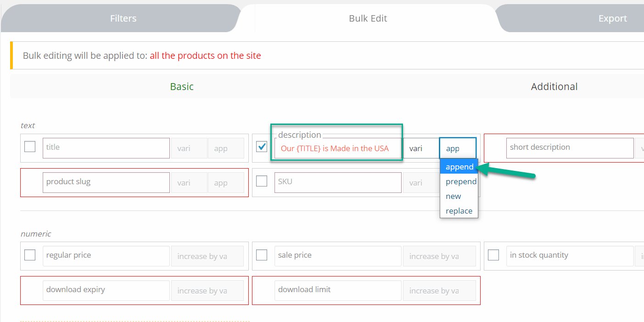Open the product slug app dropdown

(x=226, y=183)
